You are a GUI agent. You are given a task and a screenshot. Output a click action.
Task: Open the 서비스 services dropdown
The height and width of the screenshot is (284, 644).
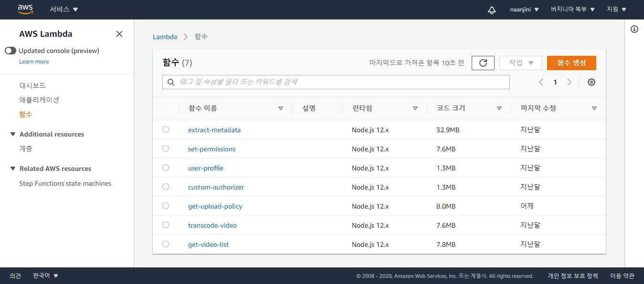click(x=64, y=10)
